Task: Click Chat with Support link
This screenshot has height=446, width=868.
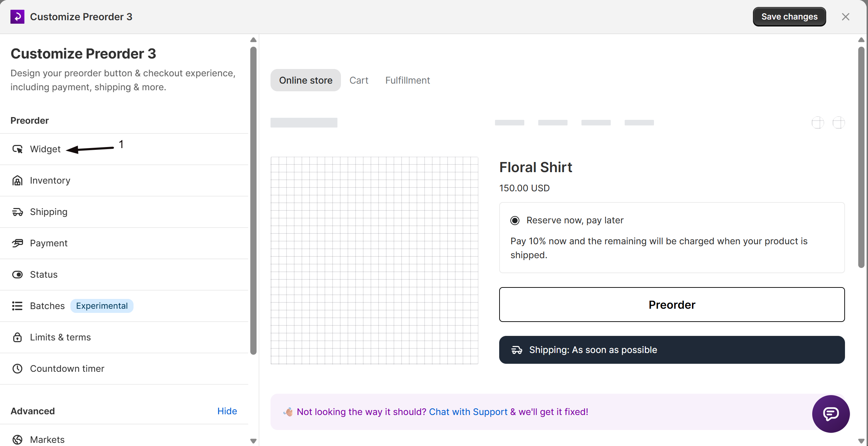Action: click(468, 412)
